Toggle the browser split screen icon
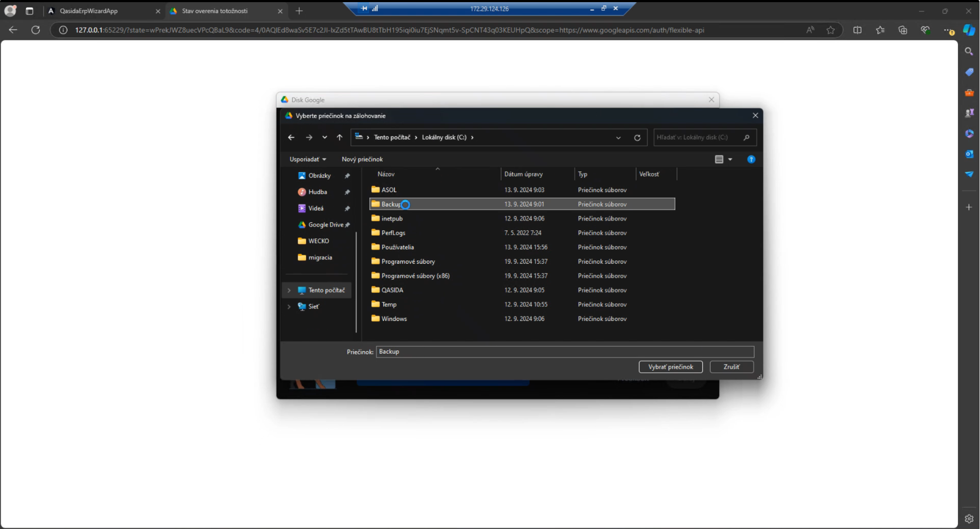This screenshot has height=529, width=980. (858, 30)
